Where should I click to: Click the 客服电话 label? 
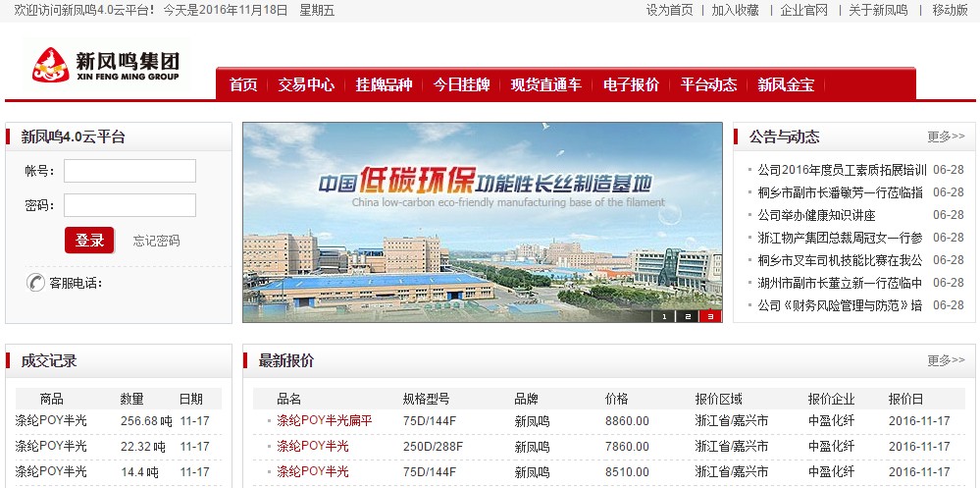coord(75,284)
